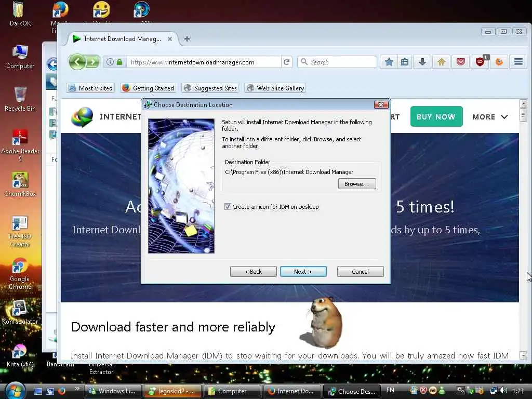
Task: Launch Firefox from quick launch bar
Action: point(61,391)
